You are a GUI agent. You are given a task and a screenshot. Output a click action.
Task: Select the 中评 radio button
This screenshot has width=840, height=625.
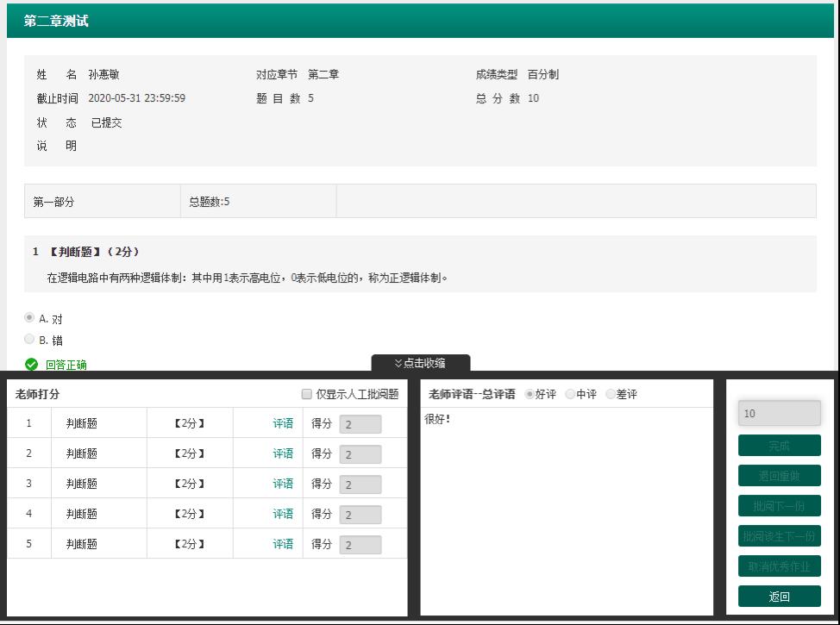point(570,395)
